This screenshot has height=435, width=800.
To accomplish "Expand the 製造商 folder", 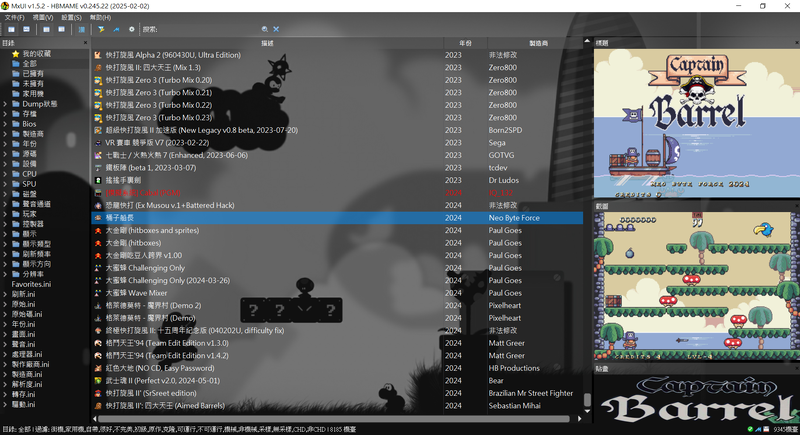I will pos(5,134).
